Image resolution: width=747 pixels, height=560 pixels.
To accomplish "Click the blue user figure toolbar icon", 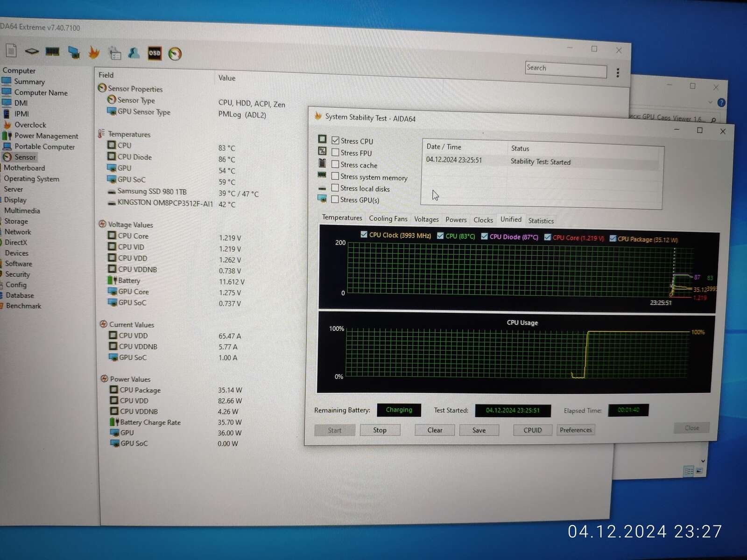I will (x=134, y=53).
